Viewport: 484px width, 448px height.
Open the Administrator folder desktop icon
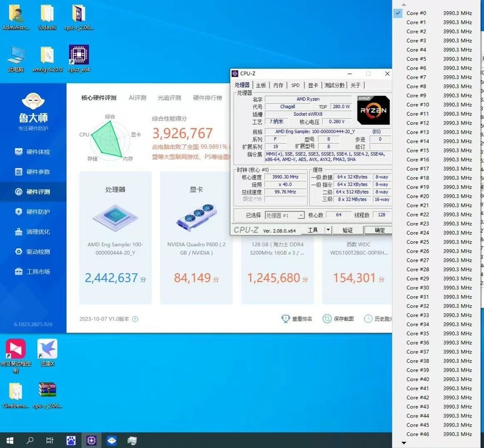(x=16, y=18)
